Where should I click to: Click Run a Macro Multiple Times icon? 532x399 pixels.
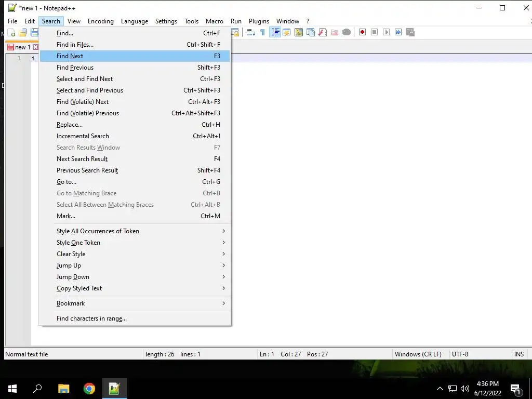(x=398, y=32)
